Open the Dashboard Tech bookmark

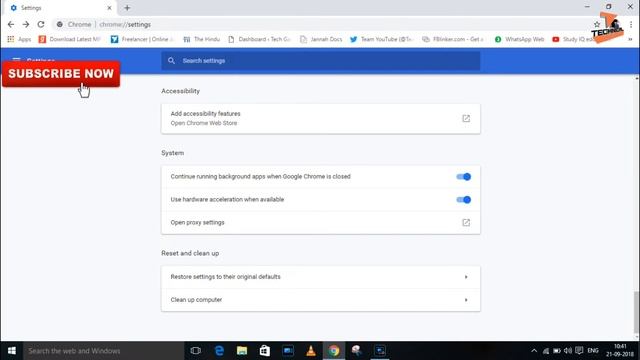point(259,39)
